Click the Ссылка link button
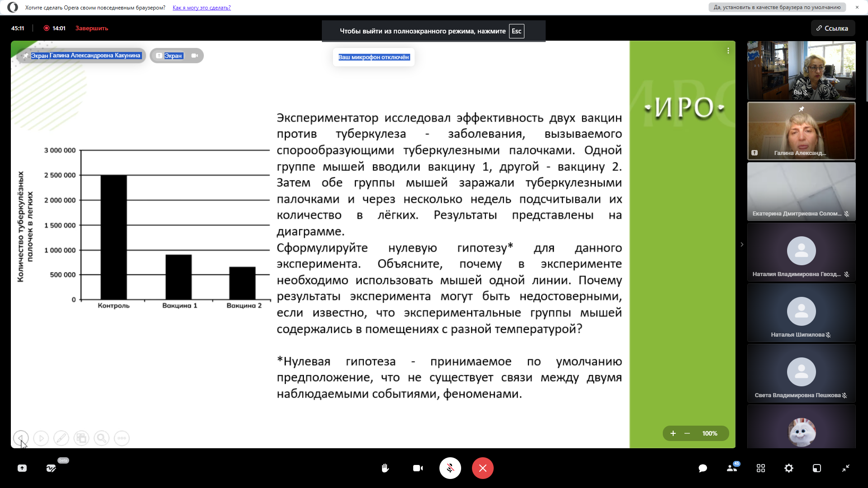 coord(832,28)
